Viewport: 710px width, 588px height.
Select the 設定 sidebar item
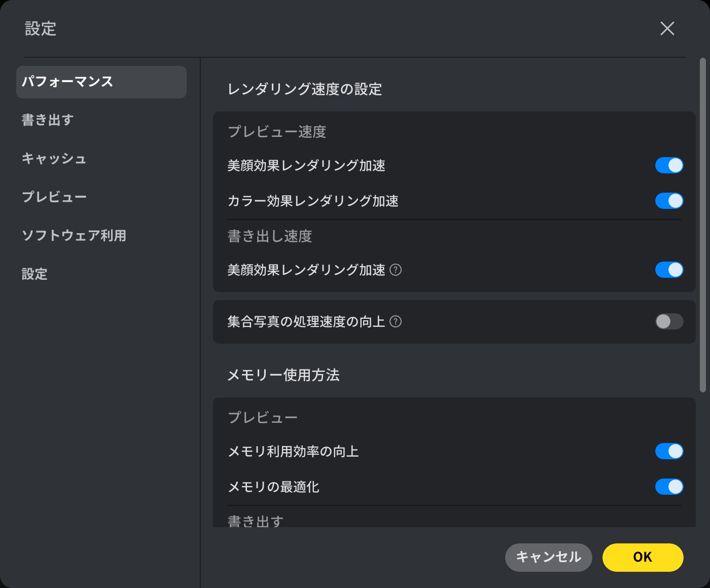point(34,274)
